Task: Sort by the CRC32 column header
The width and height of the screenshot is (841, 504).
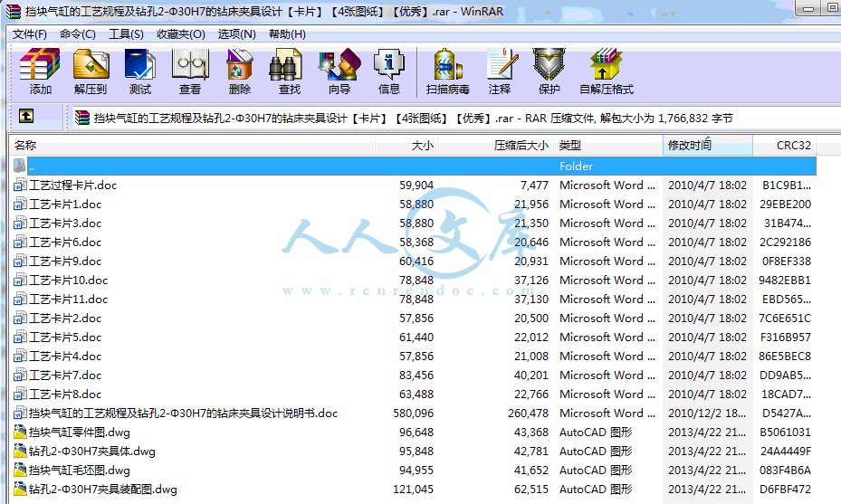Action: coord(785,146)
